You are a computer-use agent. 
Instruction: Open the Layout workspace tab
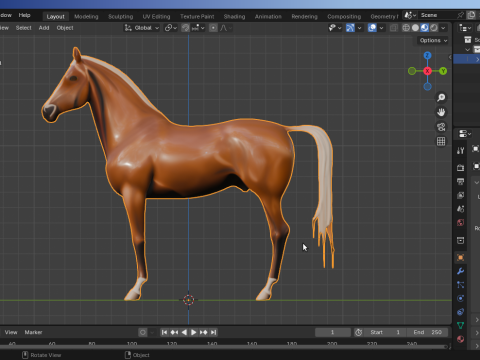(55, 16)
